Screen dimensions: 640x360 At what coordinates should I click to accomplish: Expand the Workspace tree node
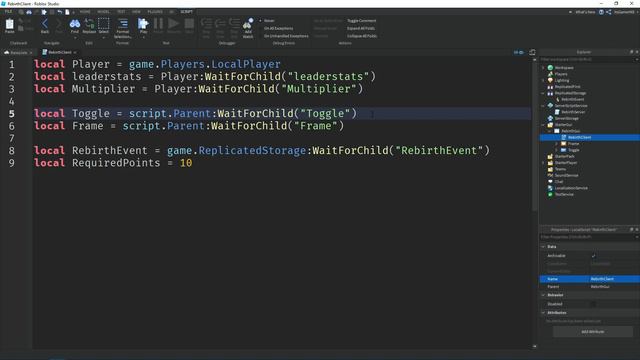tap(543, 68)
